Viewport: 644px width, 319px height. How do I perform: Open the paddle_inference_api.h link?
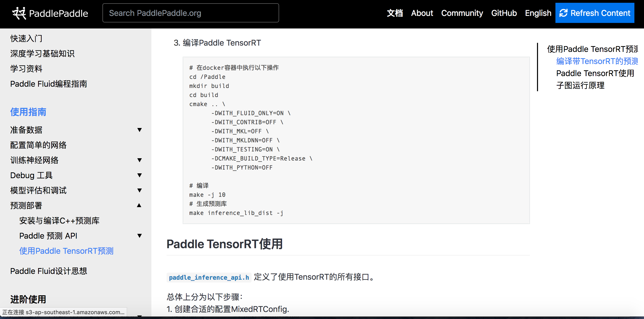pyautogui.click(x=209, y=277)
